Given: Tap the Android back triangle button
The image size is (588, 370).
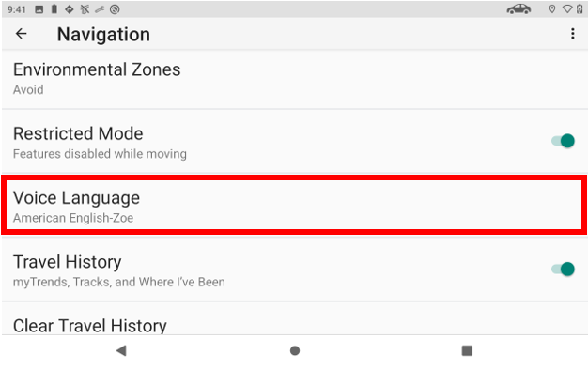Looking at the screenshot, I should [x=121, y=351].
